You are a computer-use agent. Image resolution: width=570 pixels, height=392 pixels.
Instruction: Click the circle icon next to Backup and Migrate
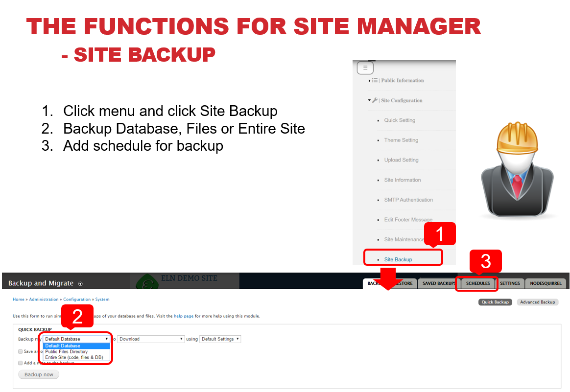[80, 284]
